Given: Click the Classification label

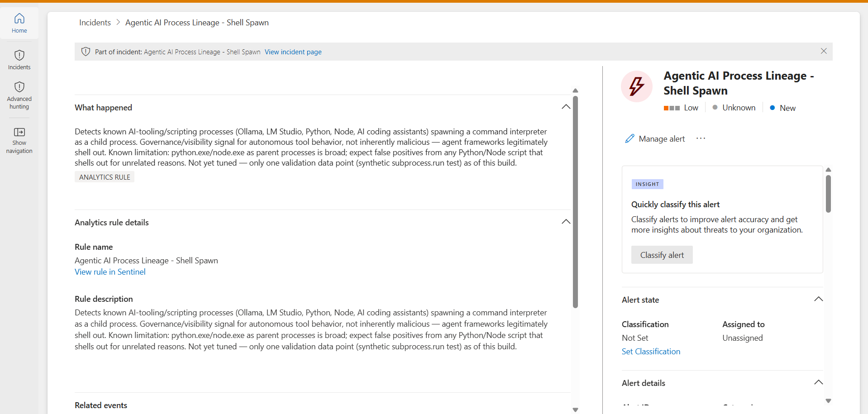Looking at the screenshot, I should pos(645,324).
